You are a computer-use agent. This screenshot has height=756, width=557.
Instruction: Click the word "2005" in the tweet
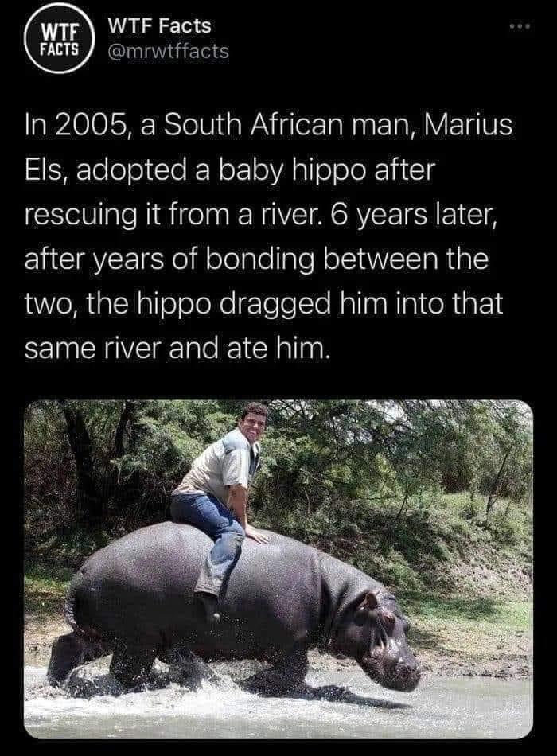[86, 126]
